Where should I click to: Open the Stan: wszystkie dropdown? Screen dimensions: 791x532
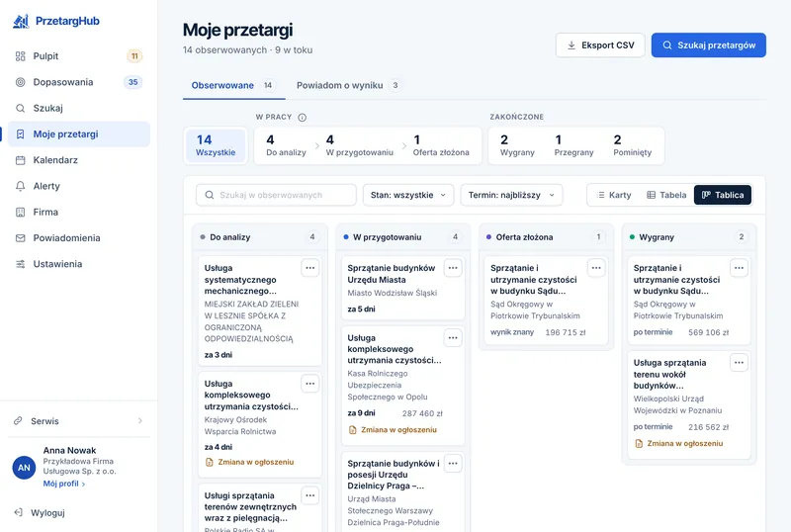click(x=408, y=195)
